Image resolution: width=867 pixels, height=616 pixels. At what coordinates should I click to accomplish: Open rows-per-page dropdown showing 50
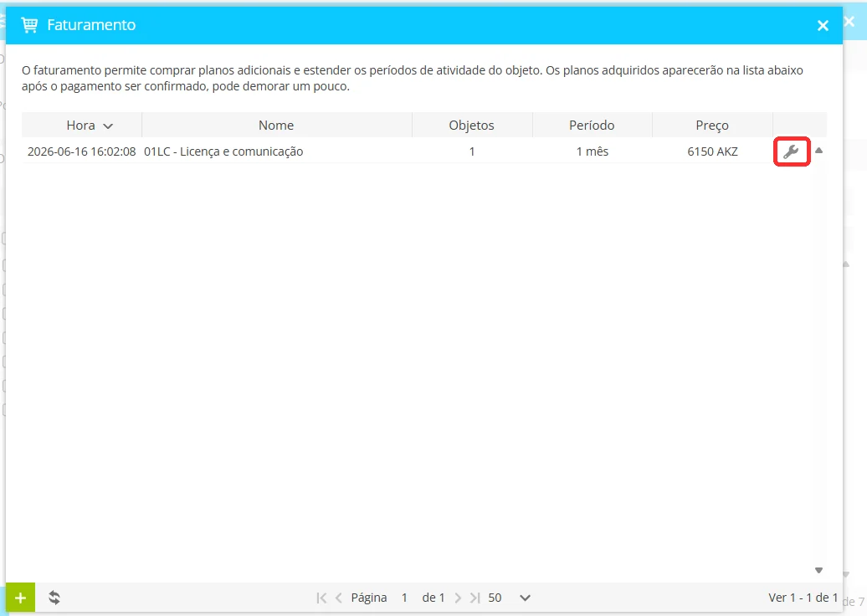click(509, 598)
